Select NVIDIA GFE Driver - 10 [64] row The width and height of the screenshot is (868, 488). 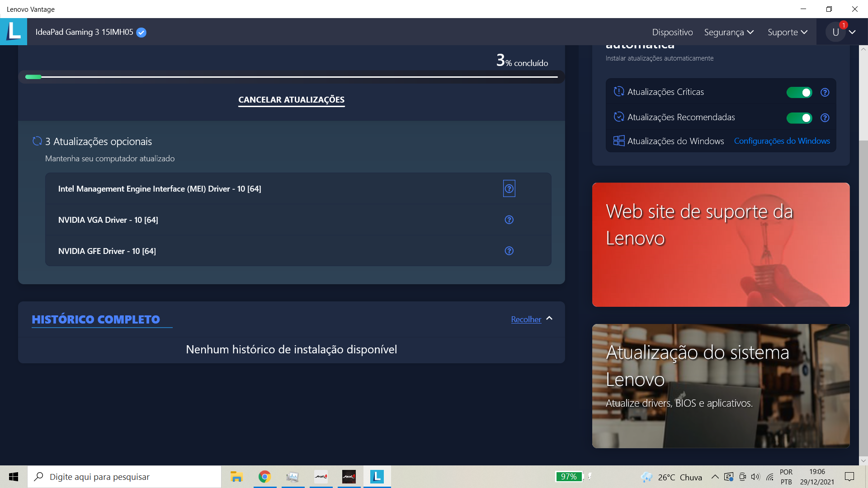298,251
